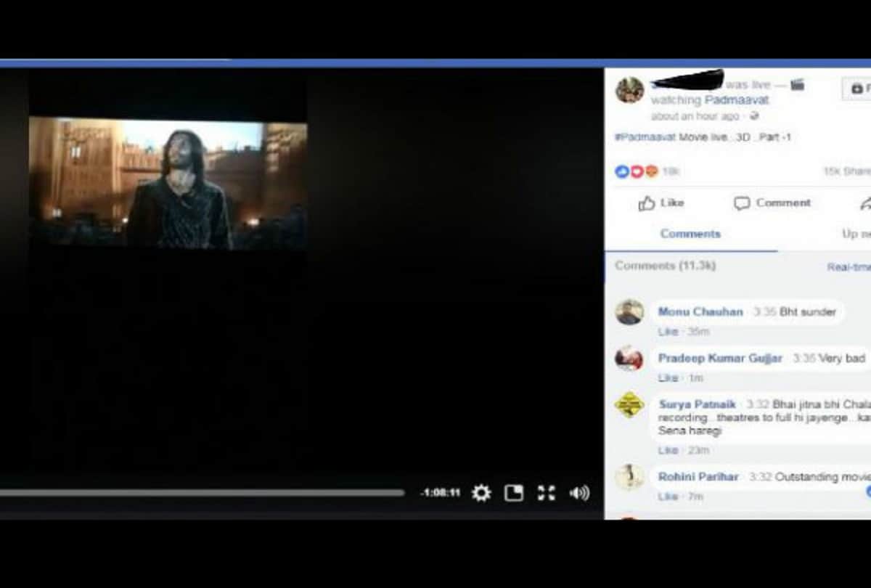The image size is (871, 588).
Task: Mute the video volume speaker
Action: coord(579,494)
